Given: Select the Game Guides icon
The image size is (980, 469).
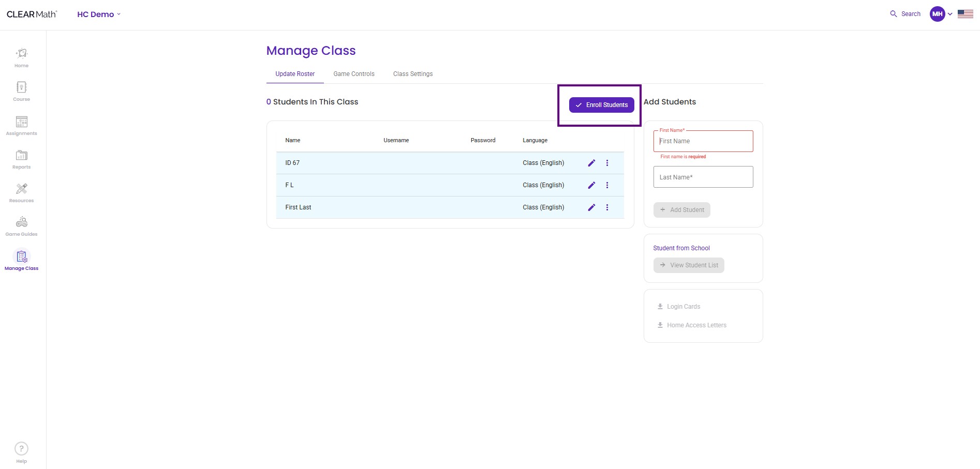Looking at the screenshot, I should [x=21, y=224].
